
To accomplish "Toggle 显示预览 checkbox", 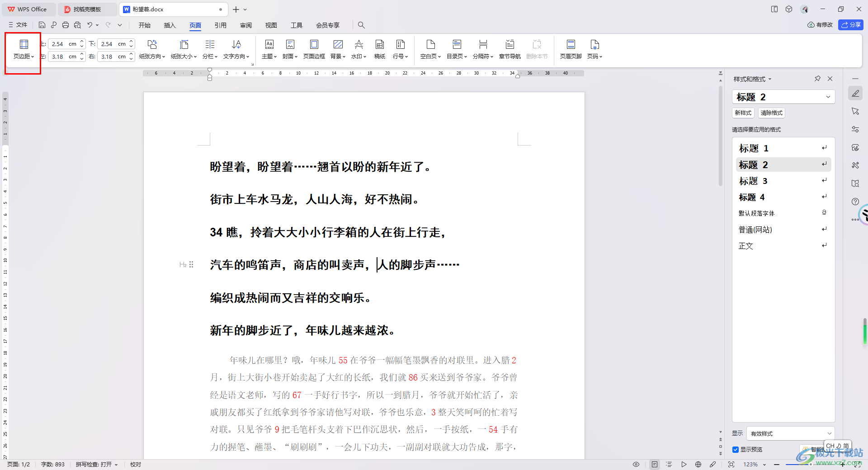I will tap(736, 450).
